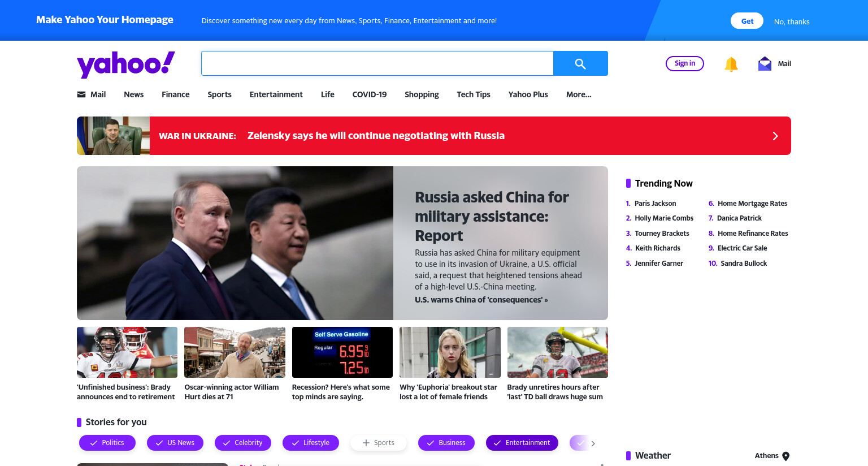868x466 pixels.
Task: Open trending topic Keith Richards
Action: pyautogui.click(x=658, y=248)
